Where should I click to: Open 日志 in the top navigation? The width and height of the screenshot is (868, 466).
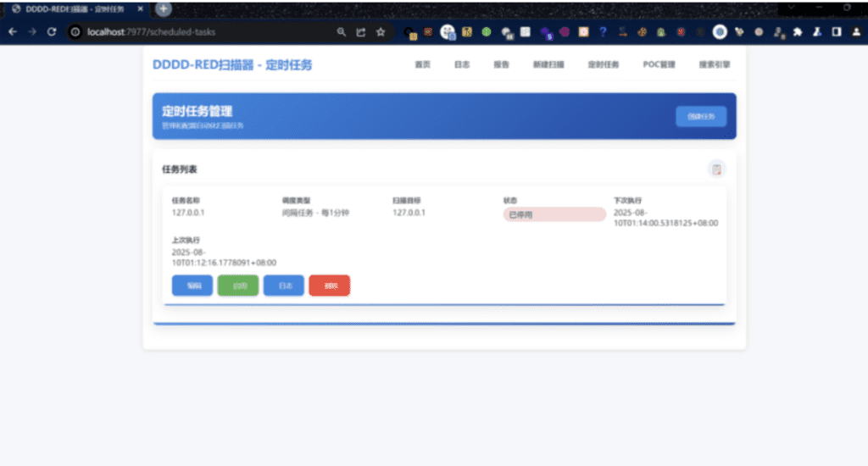click(x=462, y=64)
